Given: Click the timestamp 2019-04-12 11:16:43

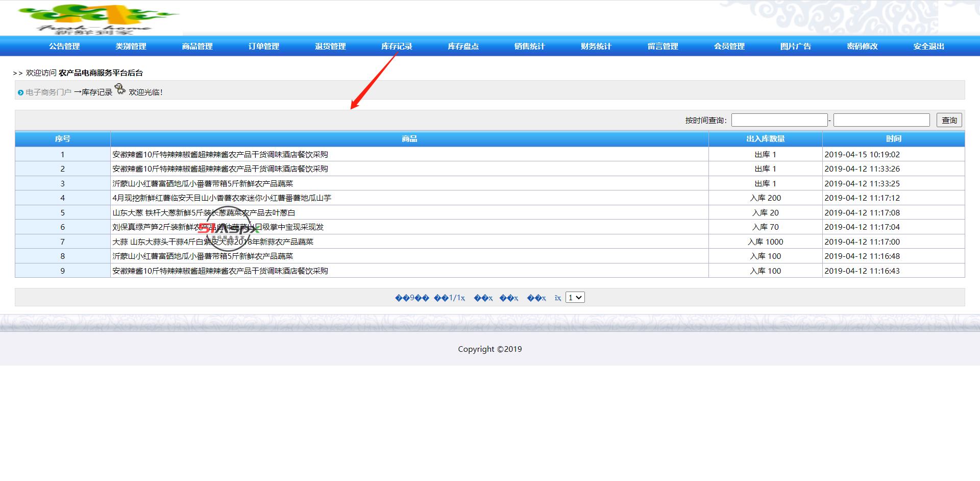Looking at the screenshot, I should tap(862, 271).
